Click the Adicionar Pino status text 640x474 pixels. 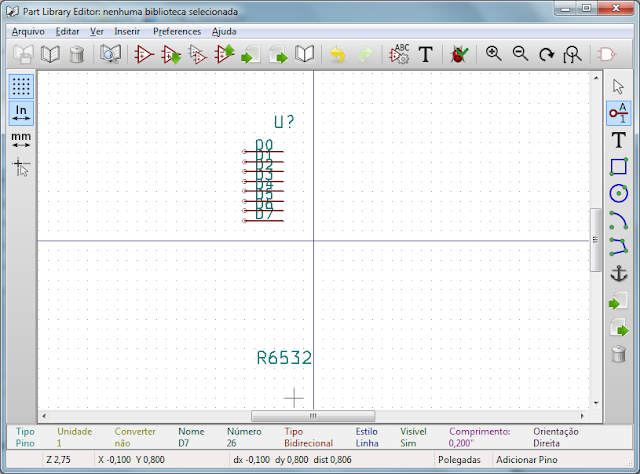click(x=527, y=460)
